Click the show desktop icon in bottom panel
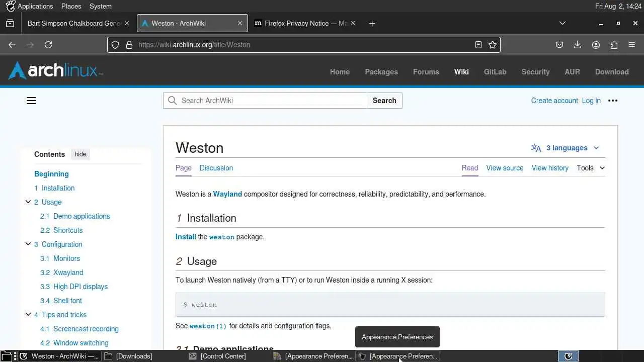Screen dimensions: 644x362 click(6, 356)
